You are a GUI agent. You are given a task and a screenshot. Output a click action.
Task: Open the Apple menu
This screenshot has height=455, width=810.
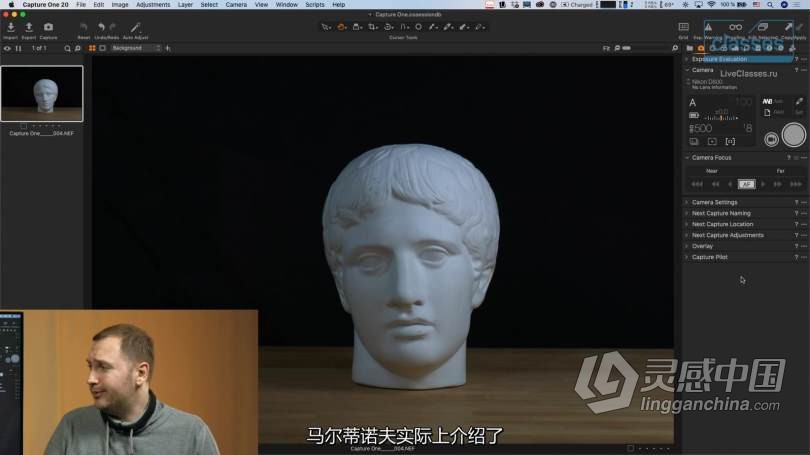pyautogui.click(x=11, y=5)
